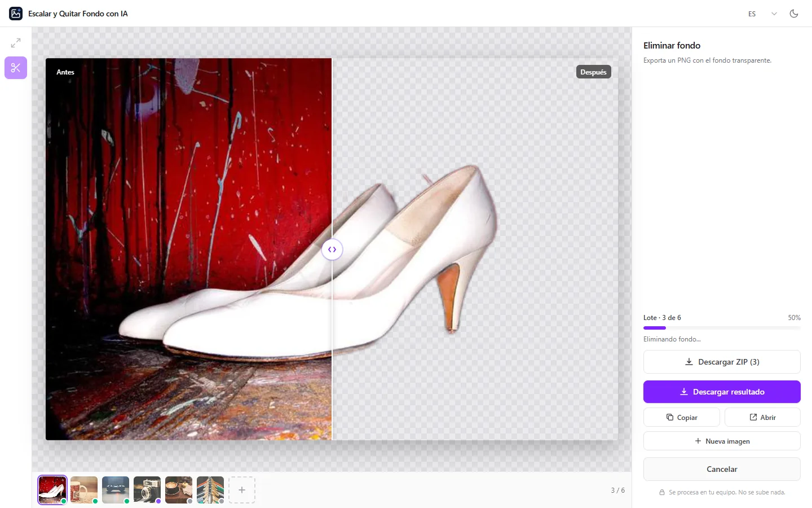
Task: Select the upscale tool with expand arrows
Action: pos(16,43)
